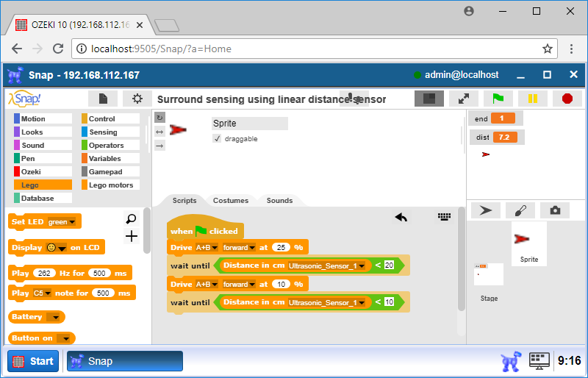Add a new turtle sprite
This screenshot has height=378, width=588.
click(486, 210)
